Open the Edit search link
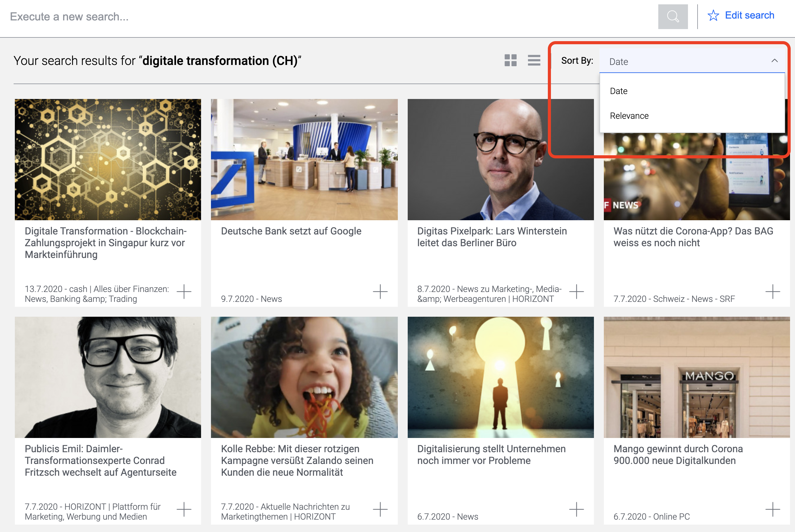Screen dimensions: 795x532 point(749,15)
